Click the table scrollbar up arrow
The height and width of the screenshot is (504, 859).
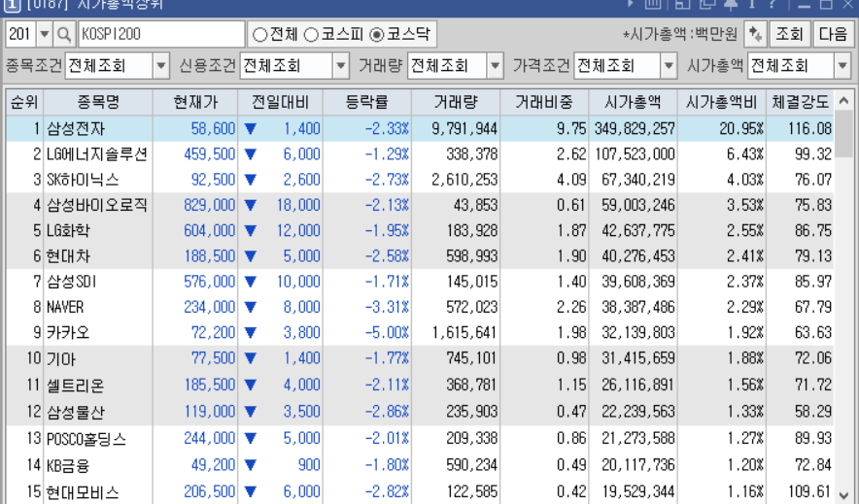(843, 101)
